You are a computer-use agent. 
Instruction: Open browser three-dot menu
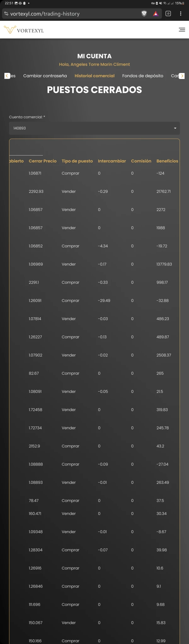click(x=180, y=14)
